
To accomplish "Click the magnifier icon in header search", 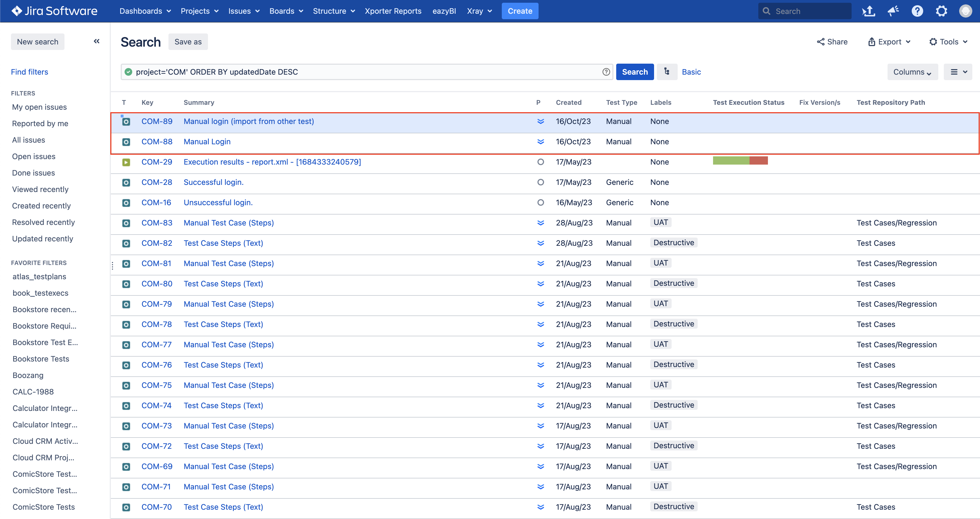I will (x=767, y=11).
